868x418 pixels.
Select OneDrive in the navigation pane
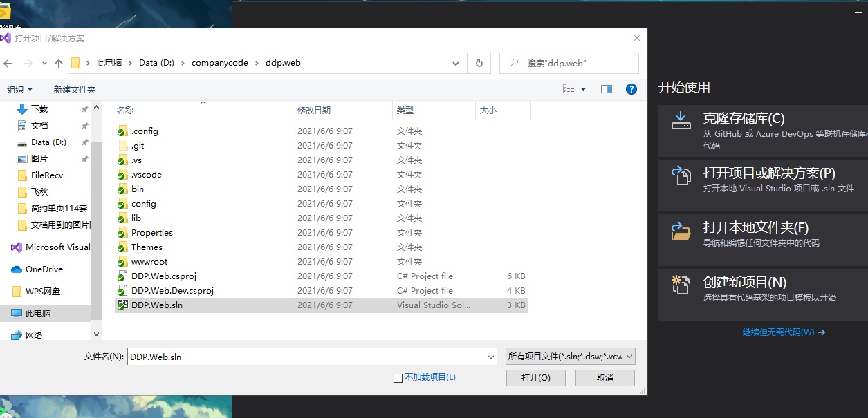pyautogui.click(x=44, y=269)
